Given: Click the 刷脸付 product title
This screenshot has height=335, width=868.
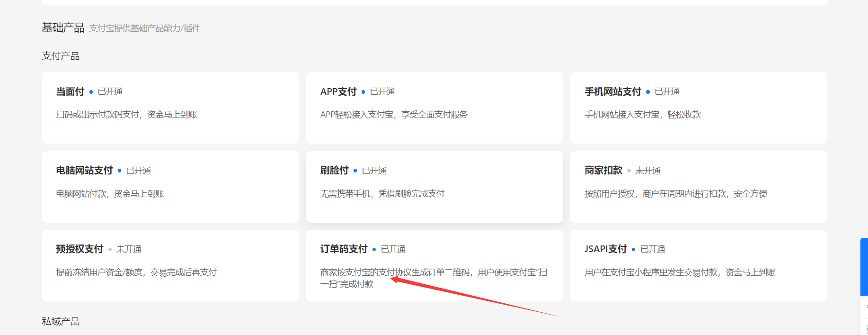Looking at the screenshot, I should (x=335, y=170).
